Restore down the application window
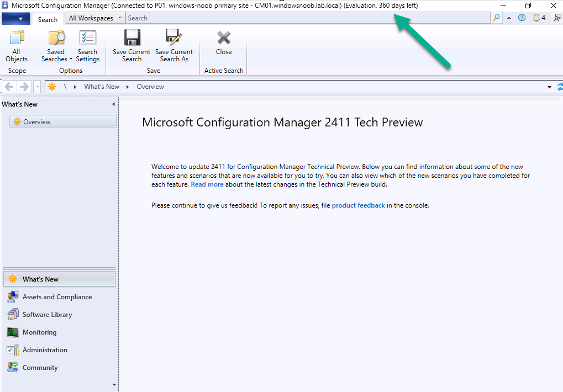 [528, 6]
